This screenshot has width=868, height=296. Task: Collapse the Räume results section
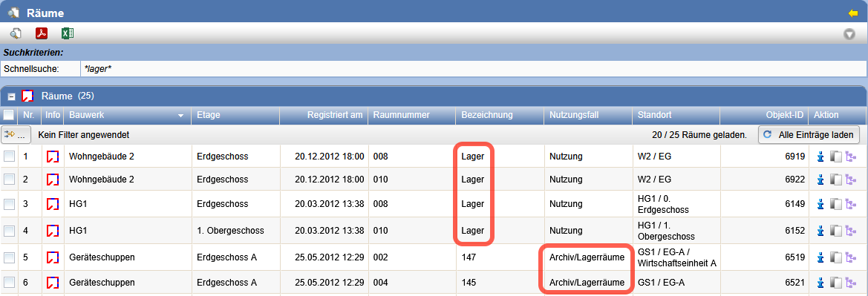pos(11,96)
